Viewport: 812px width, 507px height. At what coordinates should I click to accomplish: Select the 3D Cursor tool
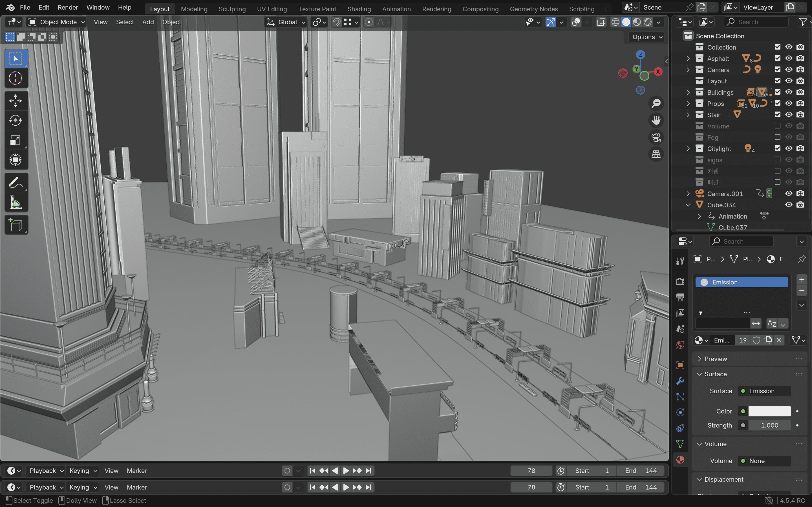point(16,78)
